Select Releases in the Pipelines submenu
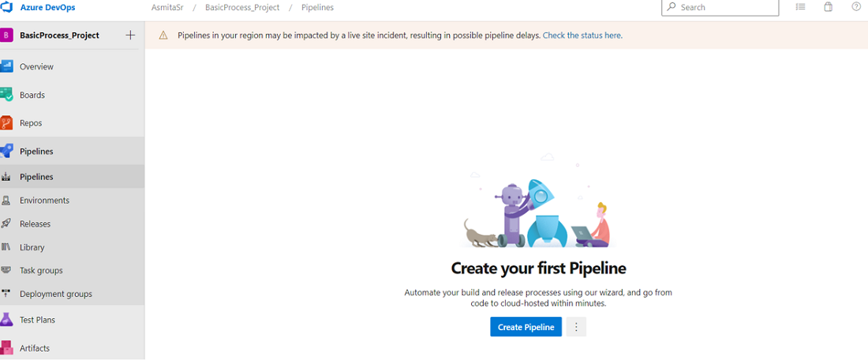The image size is (868, 361). tap(35, 224)
